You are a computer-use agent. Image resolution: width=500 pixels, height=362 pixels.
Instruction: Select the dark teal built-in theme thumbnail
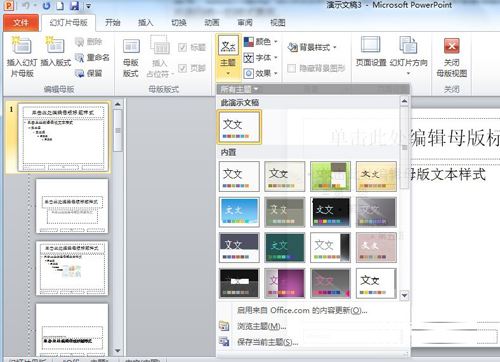[285, 248]
